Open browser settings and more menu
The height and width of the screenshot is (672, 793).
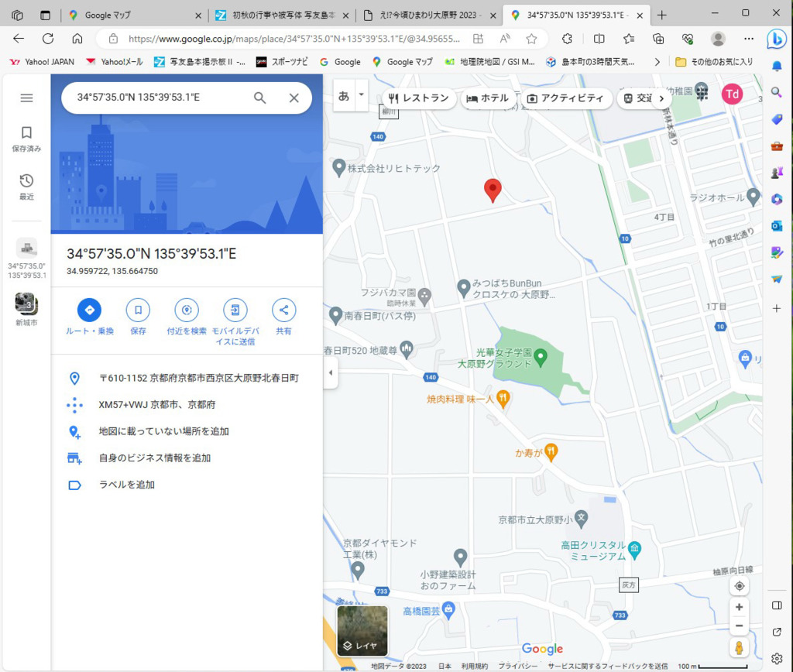tap(749, 39)
